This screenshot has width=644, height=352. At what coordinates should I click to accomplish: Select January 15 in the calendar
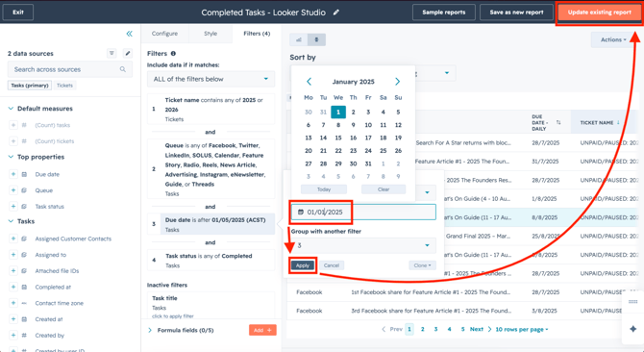[338, 138]
